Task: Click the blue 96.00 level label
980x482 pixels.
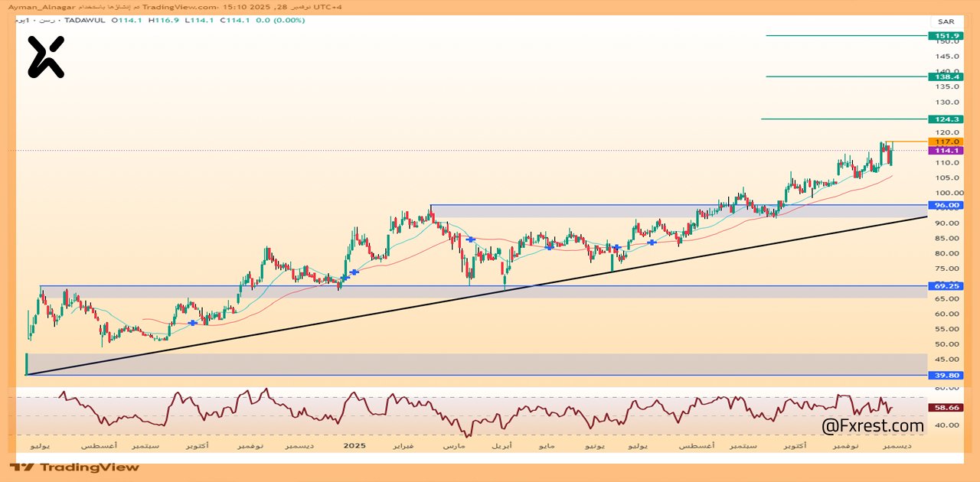Action: pos(944,205)
